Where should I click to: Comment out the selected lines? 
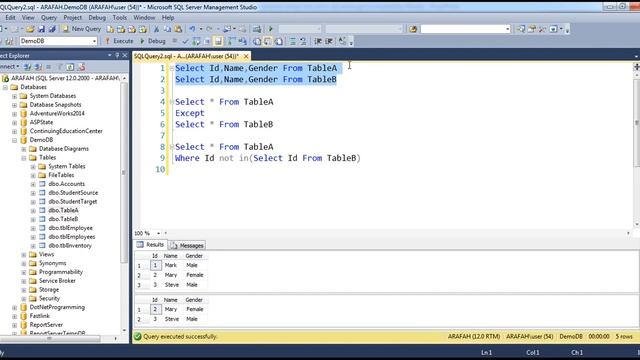pos(293,41)
